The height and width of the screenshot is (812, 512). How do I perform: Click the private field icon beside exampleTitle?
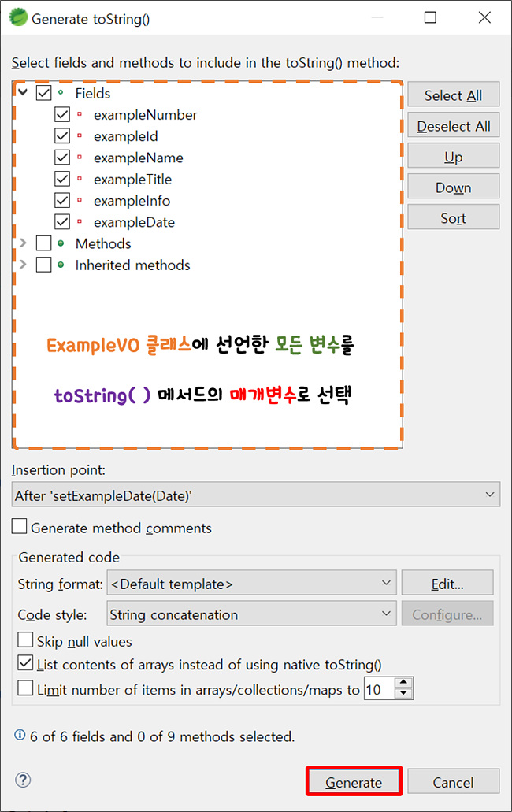point(80,179)
